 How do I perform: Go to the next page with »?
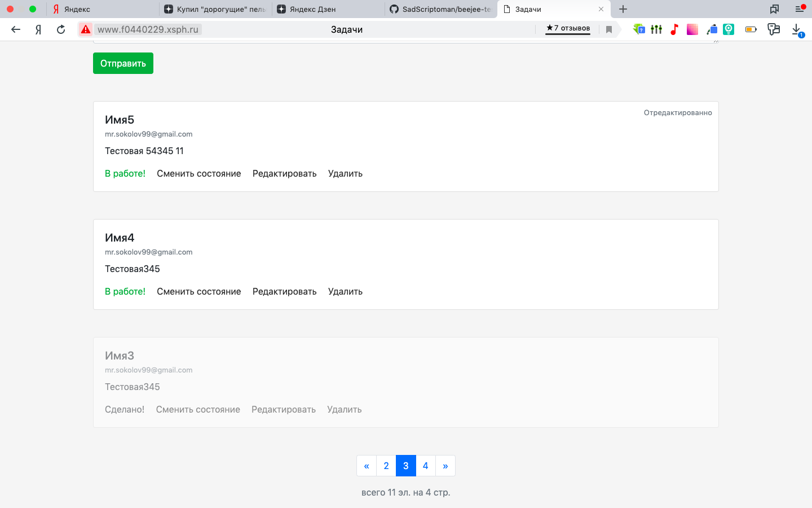pos(445,466)
